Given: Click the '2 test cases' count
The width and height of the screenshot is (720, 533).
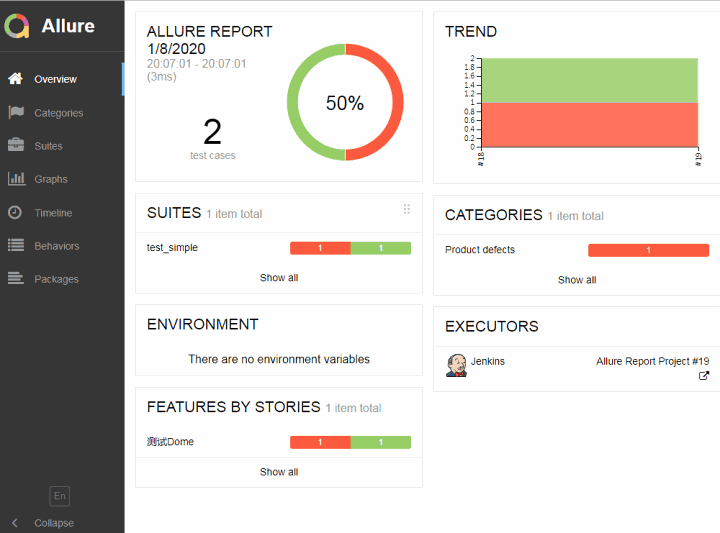Looking at the screenshot, I should click(x=213, y=138).
